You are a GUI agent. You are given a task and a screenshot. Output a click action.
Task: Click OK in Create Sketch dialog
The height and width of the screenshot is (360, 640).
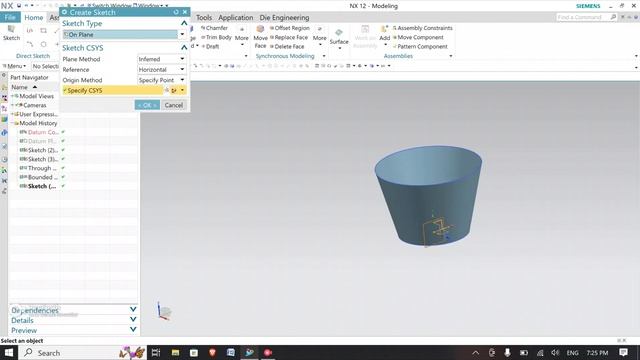coord(147,105)
